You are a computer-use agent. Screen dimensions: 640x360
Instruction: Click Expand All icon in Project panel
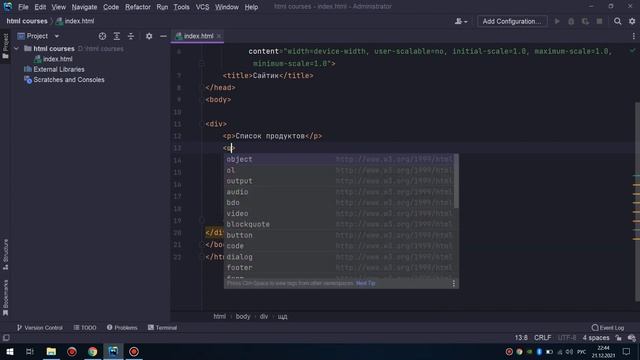(x=116, y=36)
